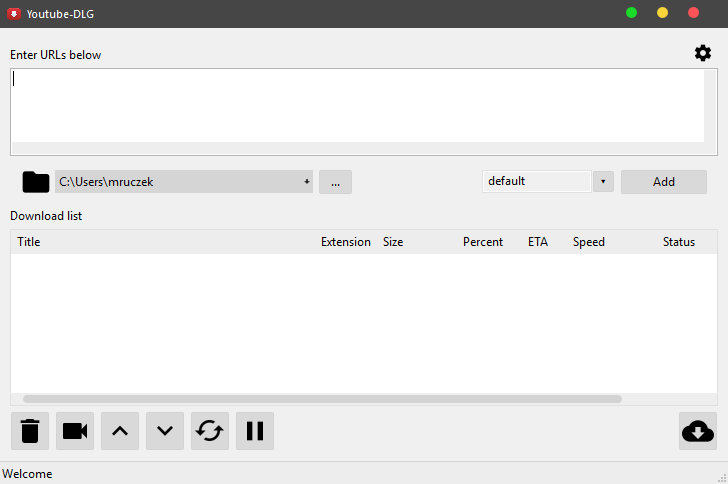This screenshot has height=484, width=728.
Task: Click the black folder icon
Action: point(36,182)
